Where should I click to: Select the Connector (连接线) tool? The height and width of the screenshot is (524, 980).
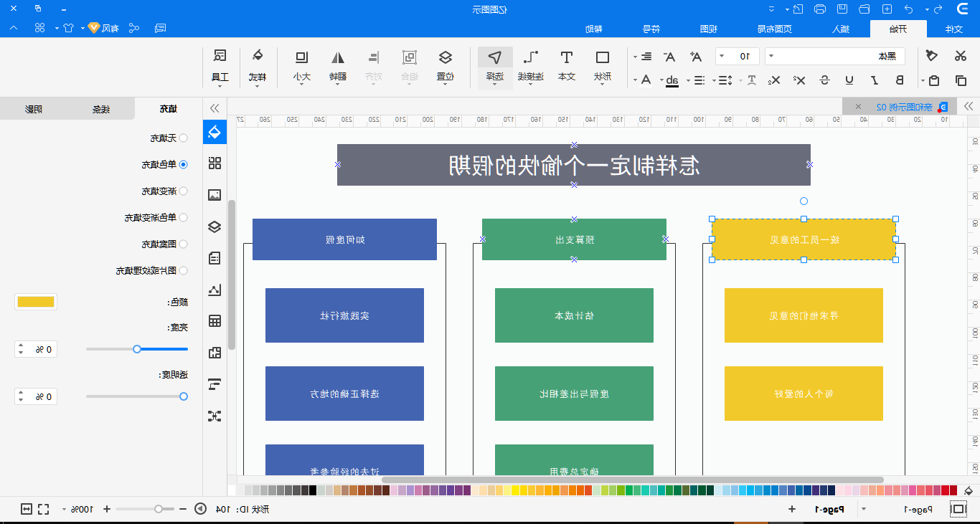[531, 66]
